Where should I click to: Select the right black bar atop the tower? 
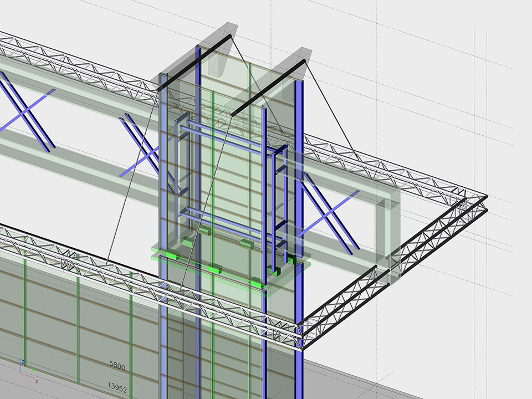(x=269, y=89)
